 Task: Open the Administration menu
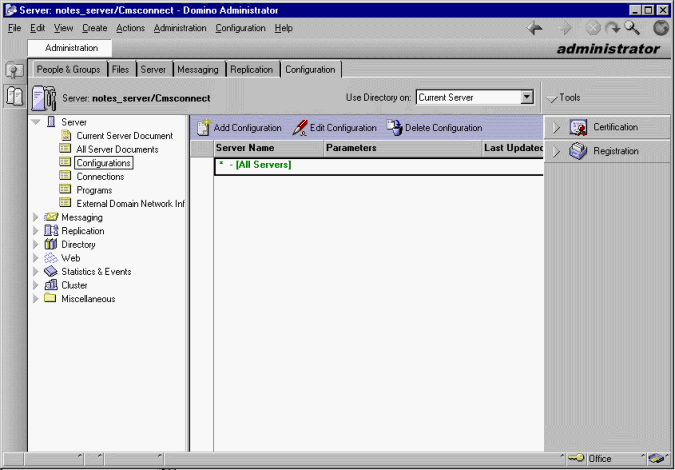click(x=180, y=28)
